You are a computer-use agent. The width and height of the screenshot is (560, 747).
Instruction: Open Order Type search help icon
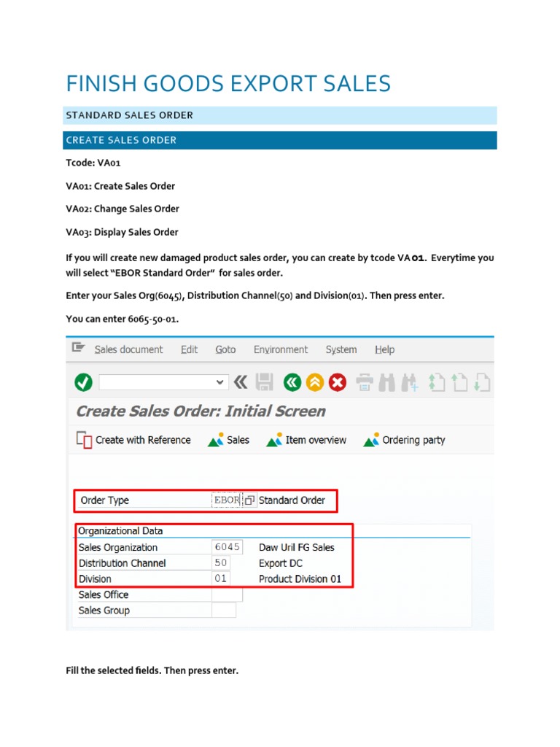pos(249,500)
